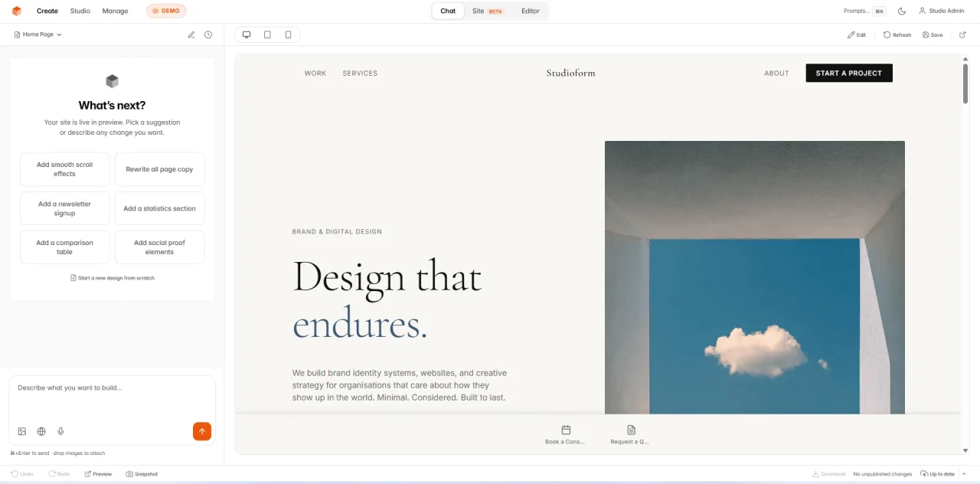Choose Rewrite all page copy suggestion
The width and height of the screenshot is (980, 484).
coord(159,169)
